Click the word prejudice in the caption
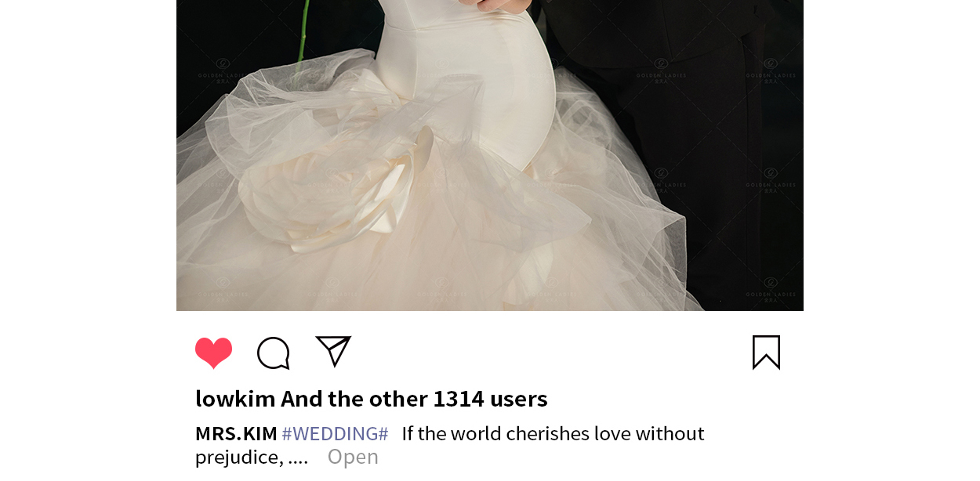 (x=239, y=457)
